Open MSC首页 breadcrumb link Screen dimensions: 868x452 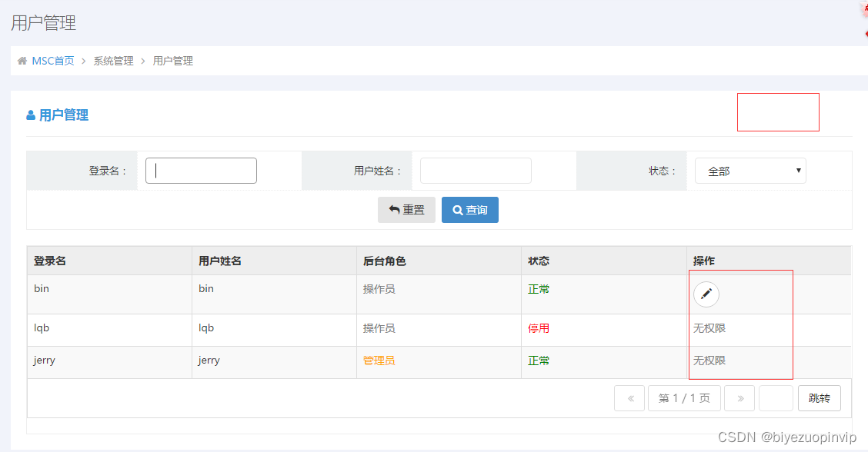pyautogui.click(x=53, y=61)
